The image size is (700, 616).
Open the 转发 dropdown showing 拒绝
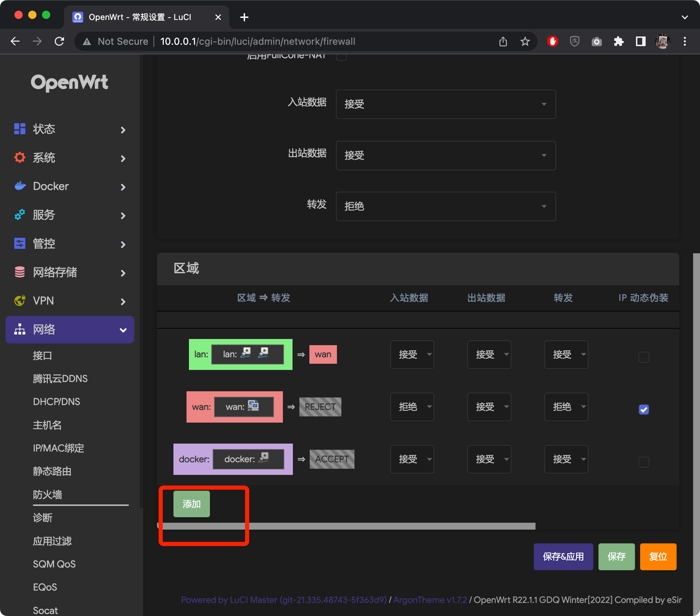(445, 206)
